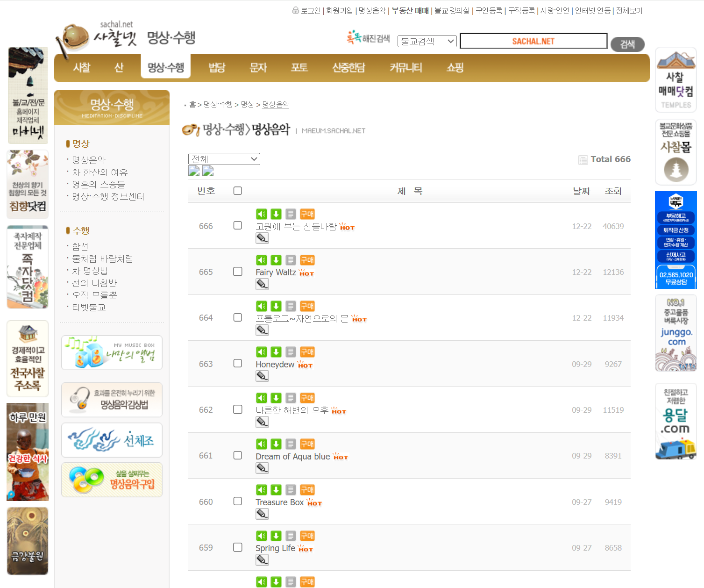Screen dimensions: 704x588
Task: Check the box for row 665 Fairy Waltz
Action: 238,272
